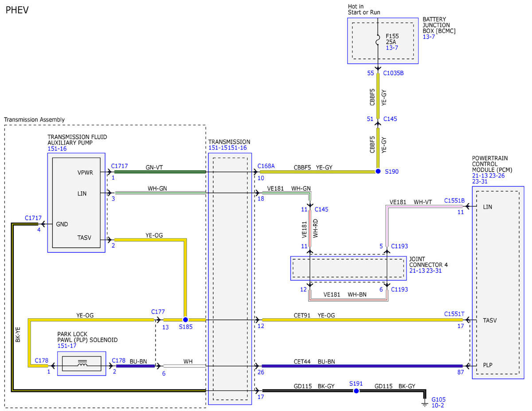The width and height of the screenshot is (532, 411).
Task: Open the C178 link beside BU-BN wire
Action: [x=119, y=360]
